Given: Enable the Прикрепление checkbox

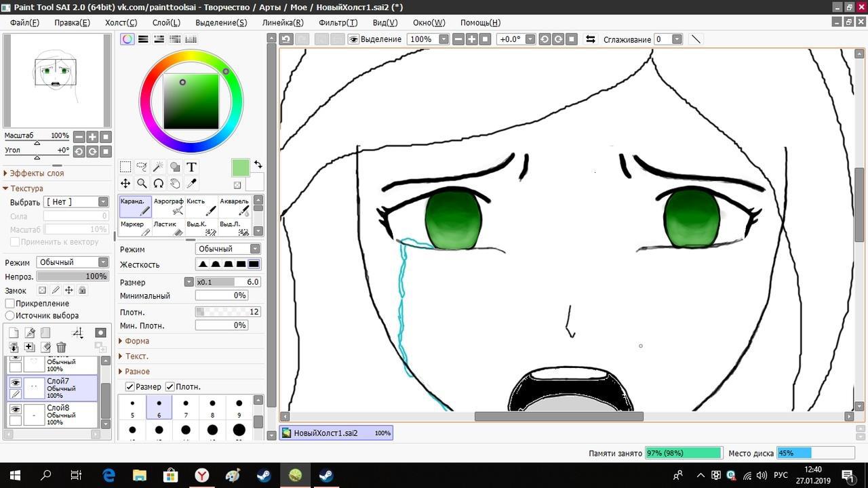Looking at the screenshot, I should click(10, 304).
